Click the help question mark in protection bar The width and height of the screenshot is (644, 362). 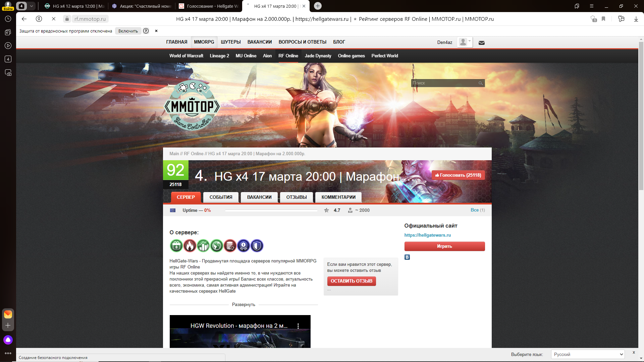tap(146, 31)
